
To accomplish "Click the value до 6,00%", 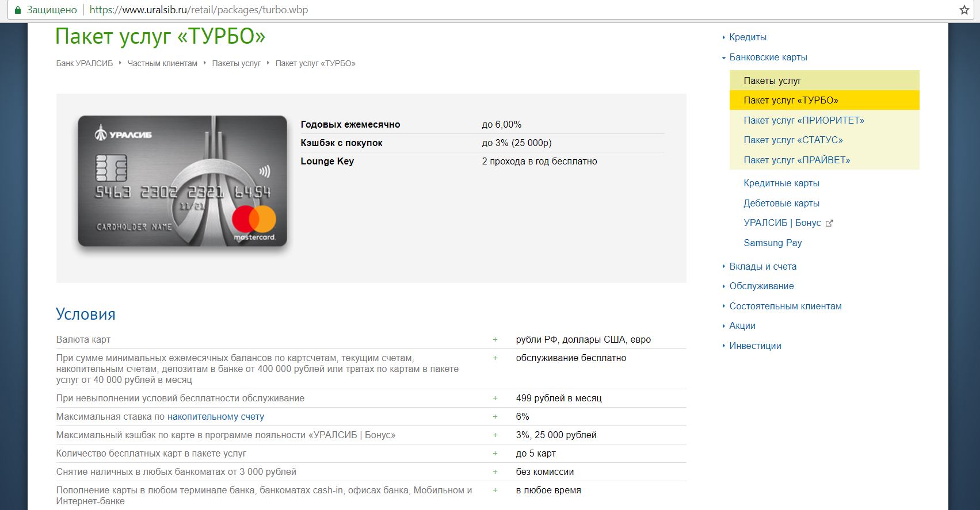I will 502,124.
